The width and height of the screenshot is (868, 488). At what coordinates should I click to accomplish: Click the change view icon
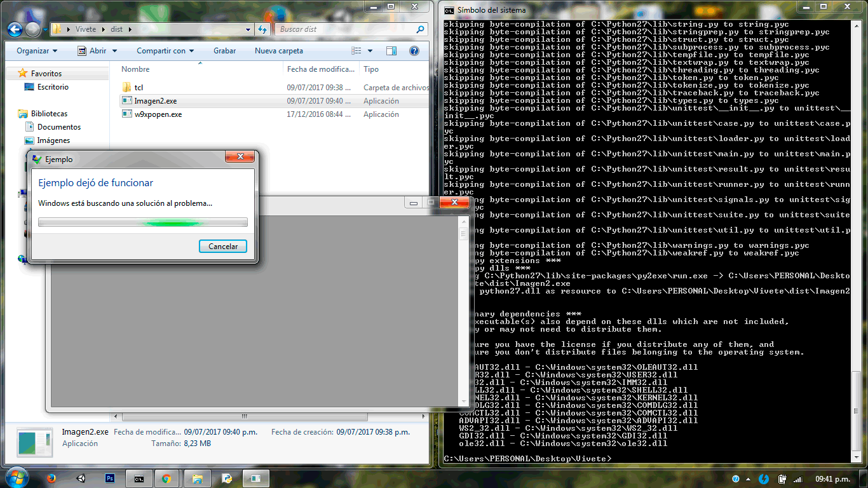(x=357, y=51)
